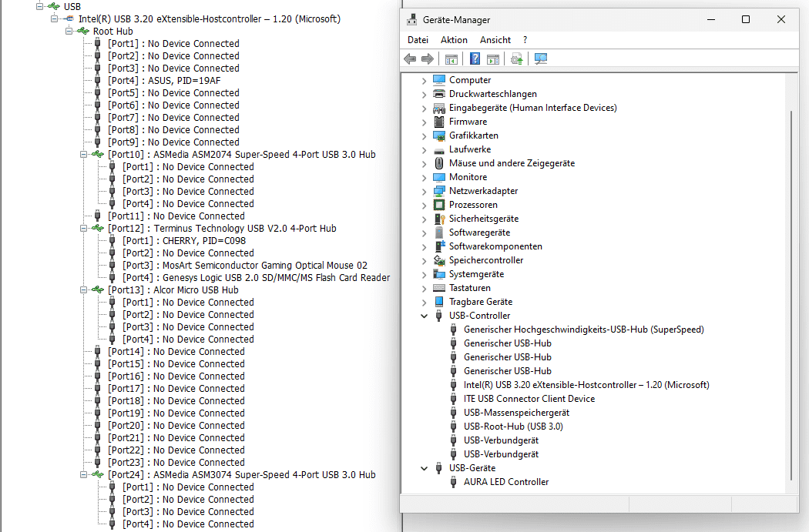Screen dimensions: 809x532
Task: Collapse the Port10 ASMedia ASM2074 hub node
Action: [83, 155]
